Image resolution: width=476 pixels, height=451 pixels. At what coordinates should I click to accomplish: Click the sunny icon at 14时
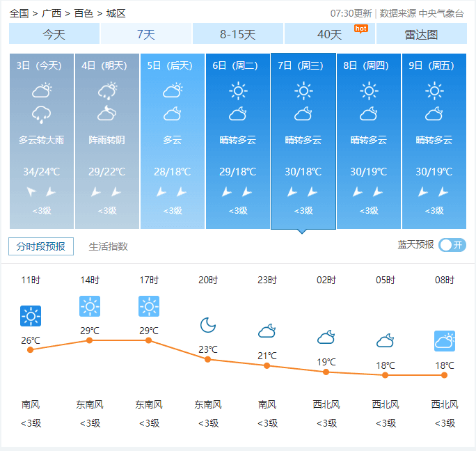coord(90,306)
